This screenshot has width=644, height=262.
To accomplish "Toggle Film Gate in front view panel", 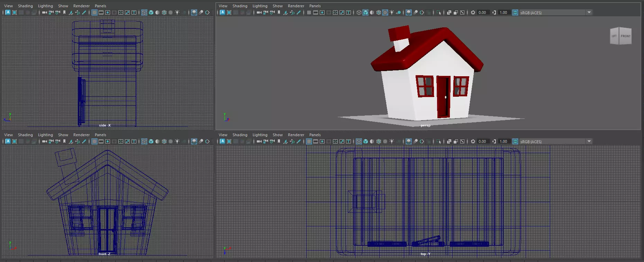I will click(x=101, y=141).
